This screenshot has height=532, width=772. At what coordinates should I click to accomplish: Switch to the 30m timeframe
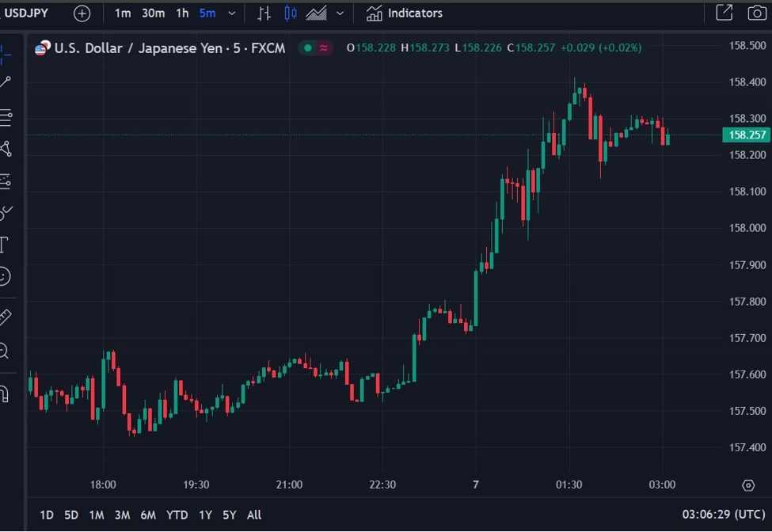154,13
